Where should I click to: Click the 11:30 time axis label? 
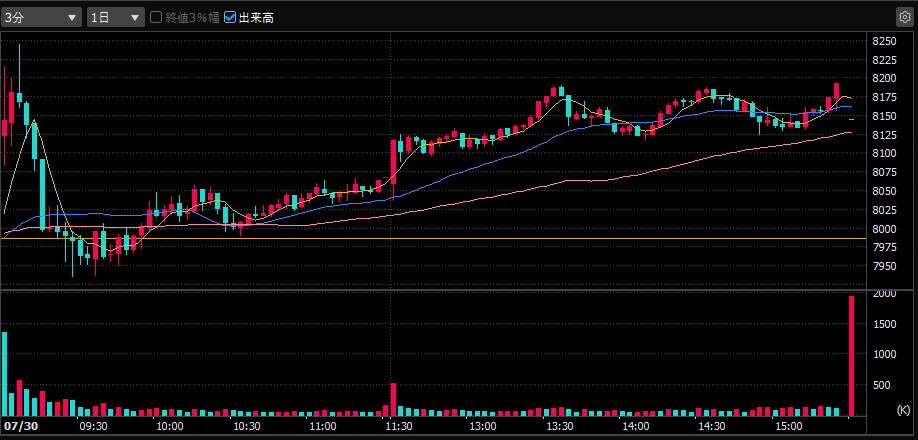click(399, 427)
